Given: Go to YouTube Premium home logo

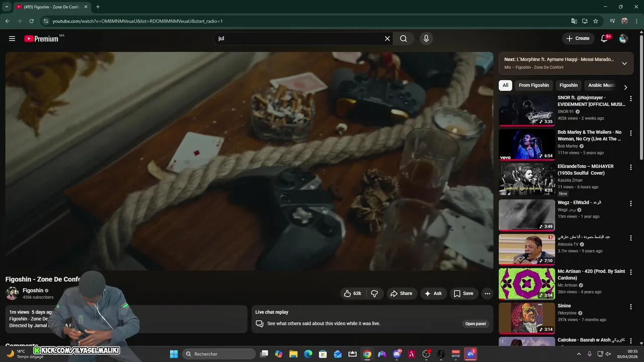Looking at the screenshot, I should pyautogui.click(x=41, y=39).
